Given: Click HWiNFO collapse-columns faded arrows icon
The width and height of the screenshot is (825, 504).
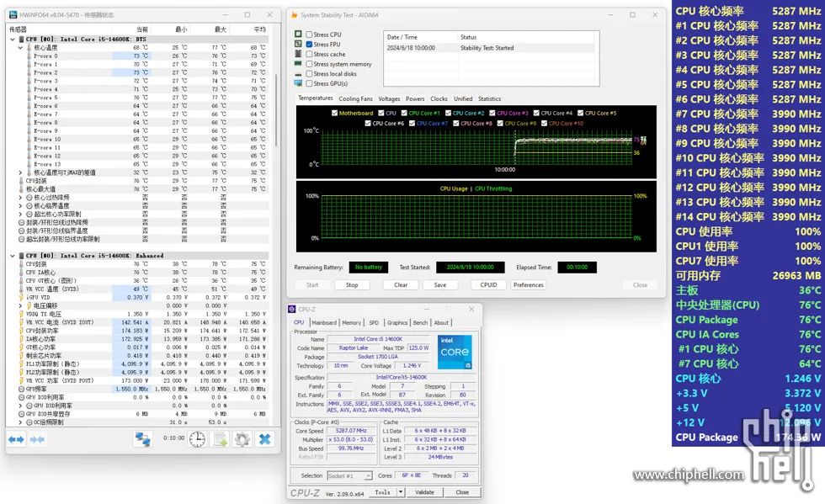Looking at the screenshot, I should 37,439.
